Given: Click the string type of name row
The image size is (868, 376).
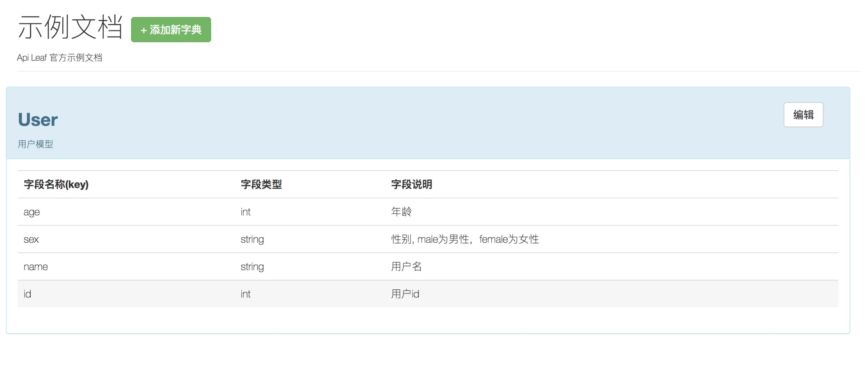Looking at the screenshot, I should pyautogui.click(x=252, y=267).
